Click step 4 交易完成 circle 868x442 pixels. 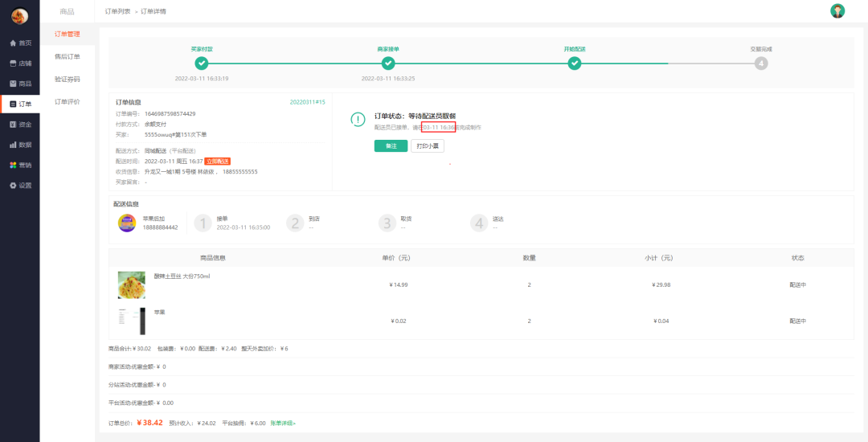(x=761, y=63)
